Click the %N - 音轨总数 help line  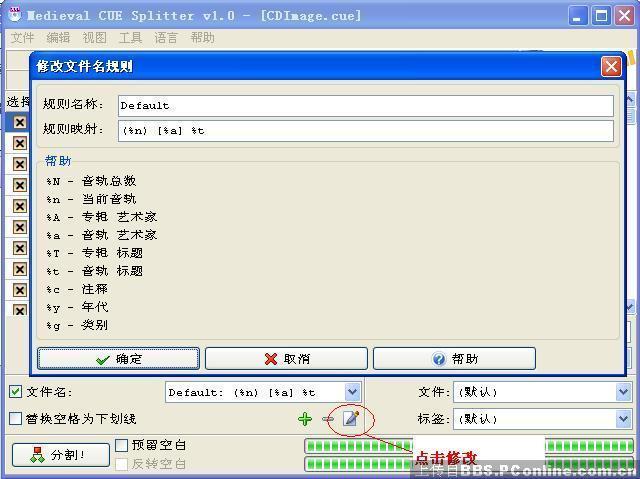coord(91,181)
